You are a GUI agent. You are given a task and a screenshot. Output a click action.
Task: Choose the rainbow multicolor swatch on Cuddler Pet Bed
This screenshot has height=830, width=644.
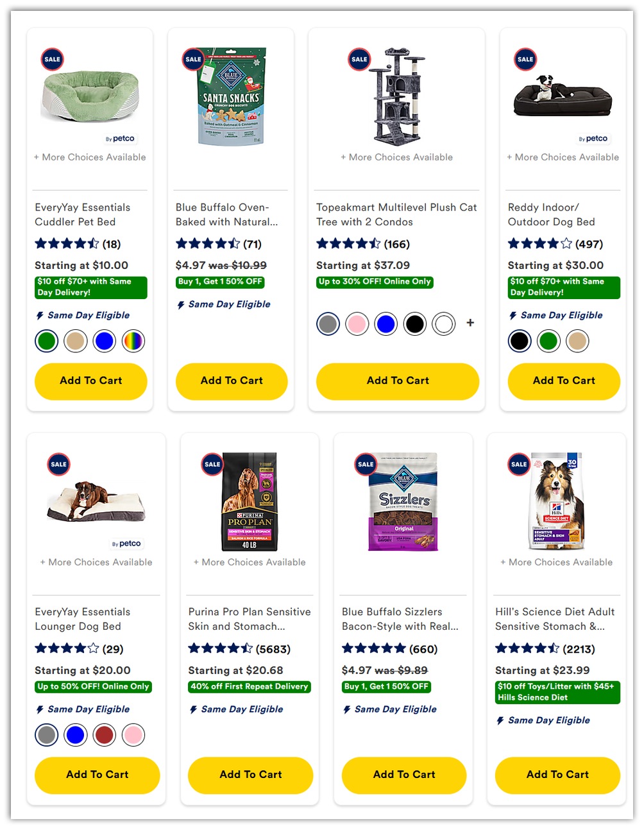pos(133,341)
